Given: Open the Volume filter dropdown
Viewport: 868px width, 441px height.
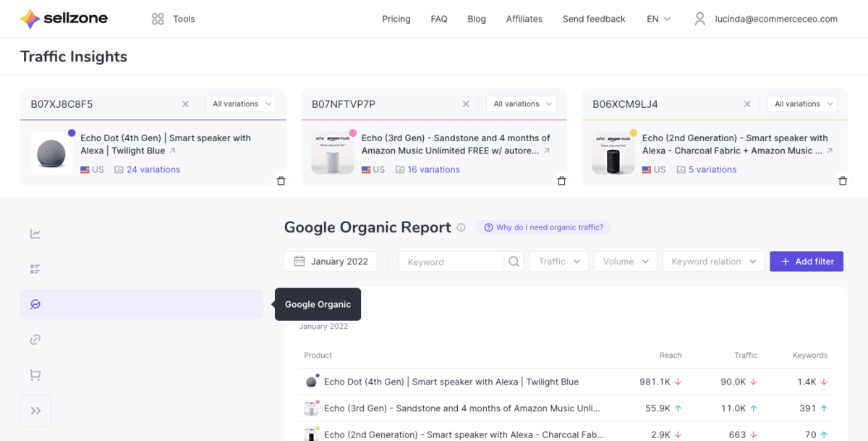Looking at the screenshot, I should (x=626, y=261).
